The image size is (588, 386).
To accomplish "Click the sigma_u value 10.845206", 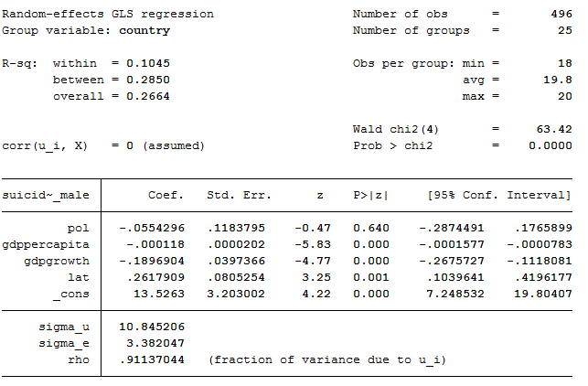I will click(x=152, y=327).
